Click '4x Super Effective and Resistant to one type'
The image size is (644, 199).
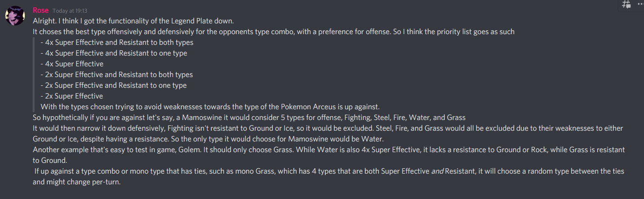[x=114, y=53]
